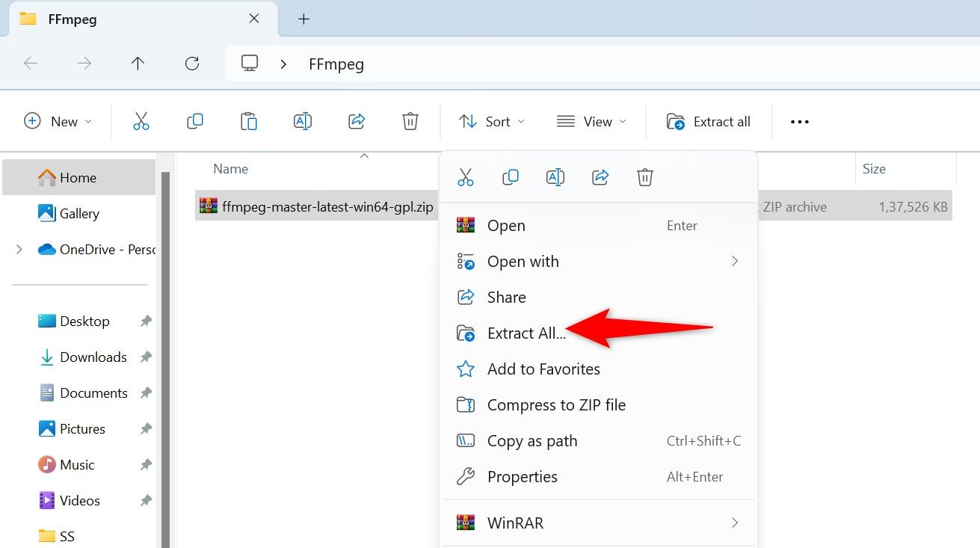The width and height of the screenshot is (980, 548).
Task: Click the 1,37,526 KB size cell
Action: [913, 207]
